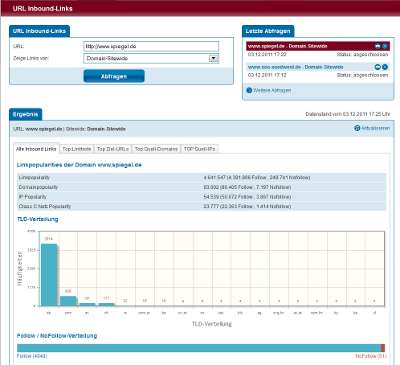Click the Aktualisieren link

tap(375, 128)
